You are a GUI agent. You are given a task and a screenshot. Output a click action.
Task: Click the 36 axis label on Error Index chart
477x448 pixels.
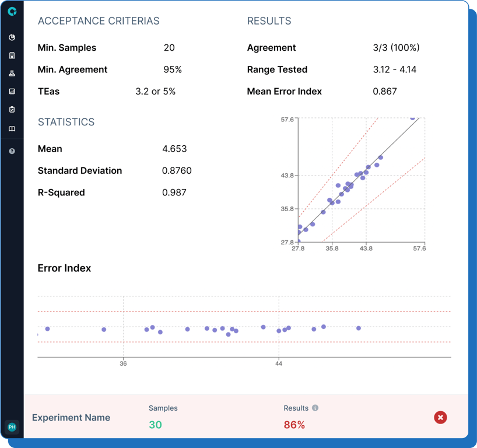coord(123,363)
